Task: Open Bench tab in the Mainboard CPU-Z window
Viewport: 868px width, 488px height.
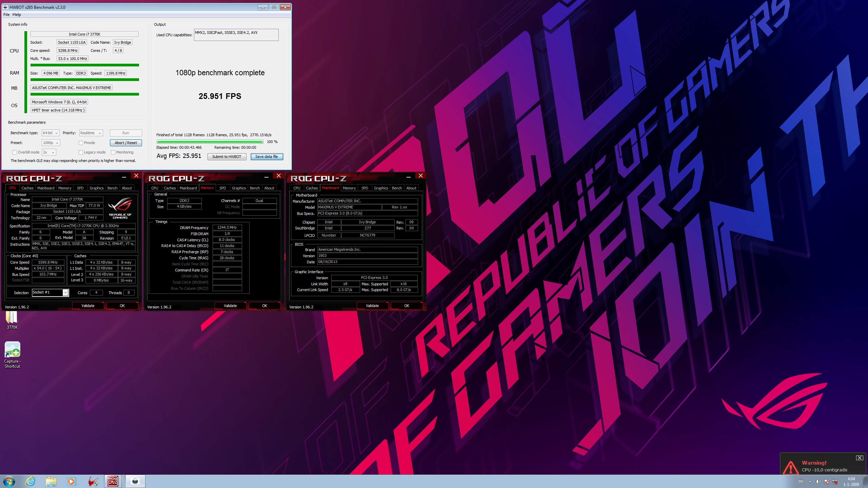Action: pyautogui.click(x=397, y=188)
